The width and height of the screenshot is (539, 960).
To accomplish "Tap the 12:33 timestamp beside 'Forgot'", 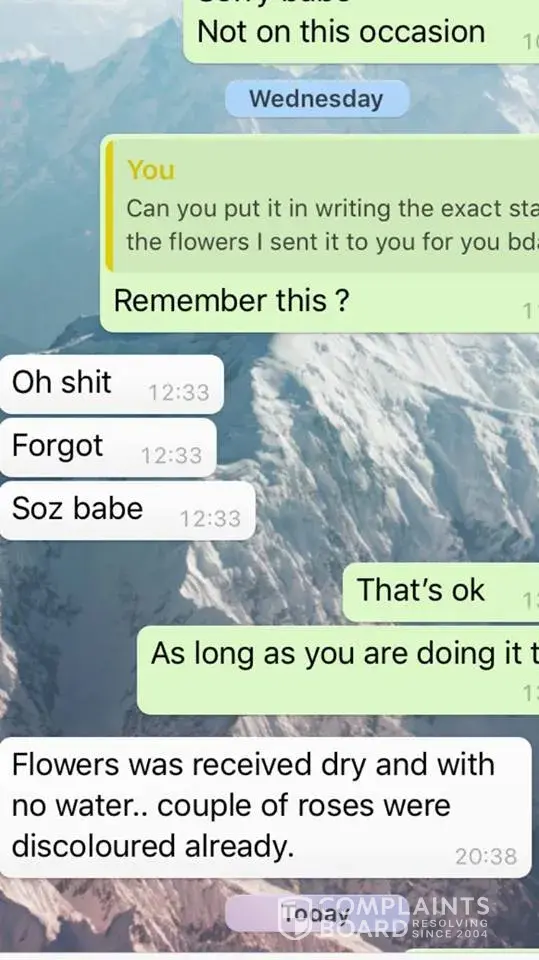I will (172, 456).
